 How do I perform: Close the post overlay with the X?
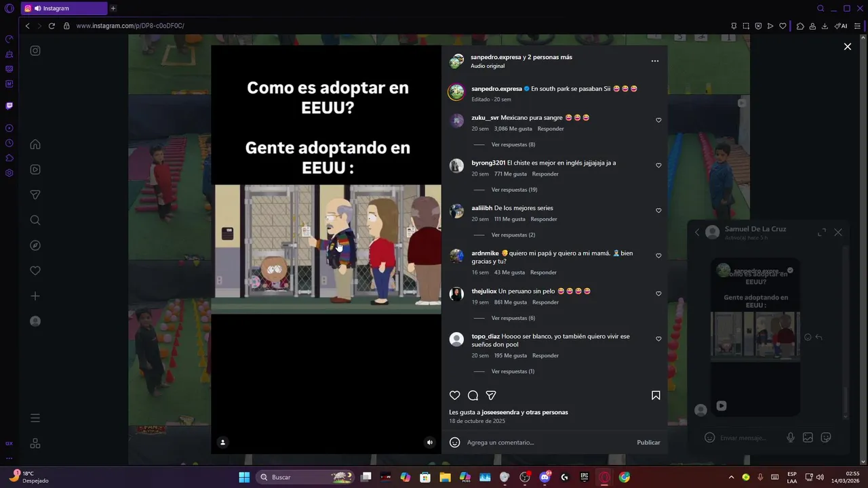pos(848,47)
